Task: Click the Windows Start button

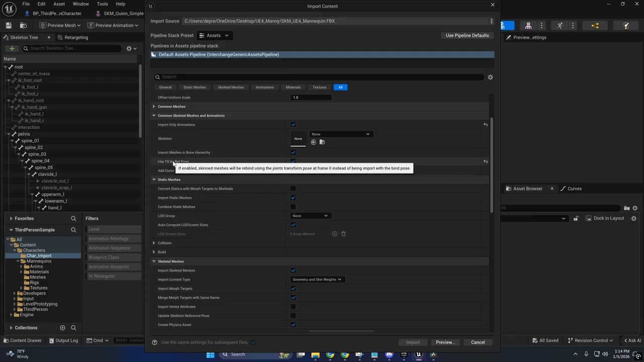Action: click(210, 354)
